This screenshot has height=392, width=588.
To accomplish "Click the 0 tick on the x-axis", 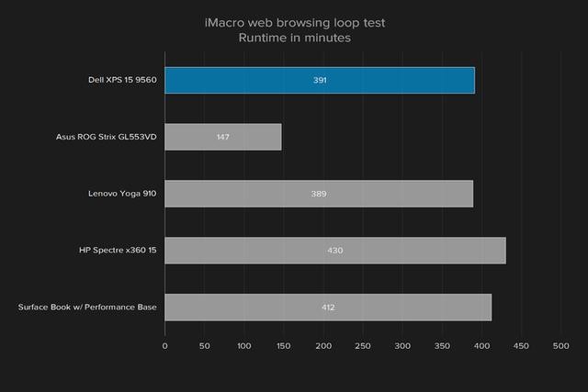I will (x=165, y=346).
